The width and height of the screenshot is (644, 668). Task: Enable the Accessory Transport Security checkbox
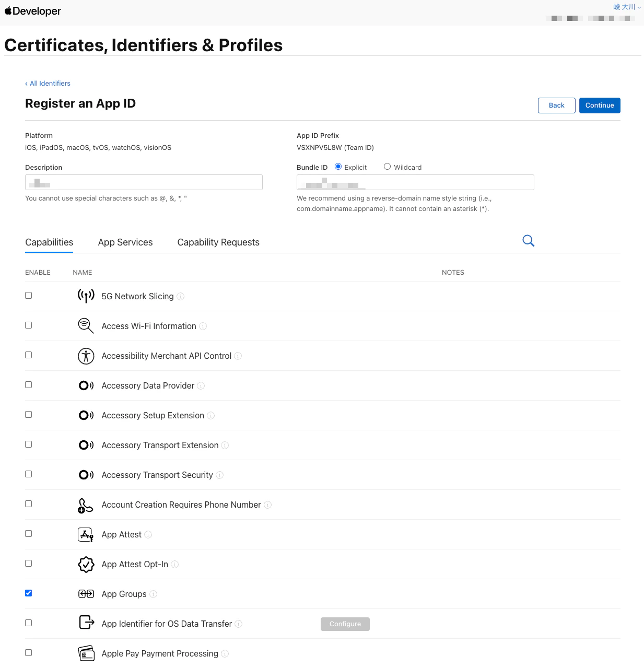[x=29, y=474]
